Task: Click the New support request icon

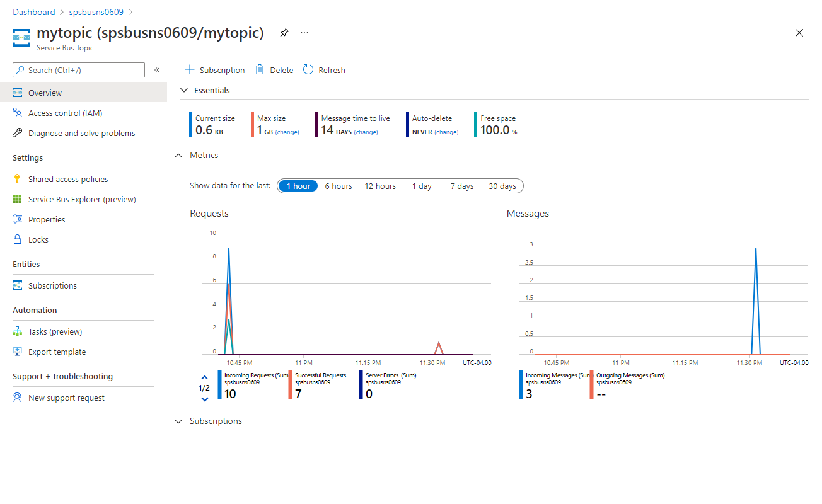Action: click(18, 398)
